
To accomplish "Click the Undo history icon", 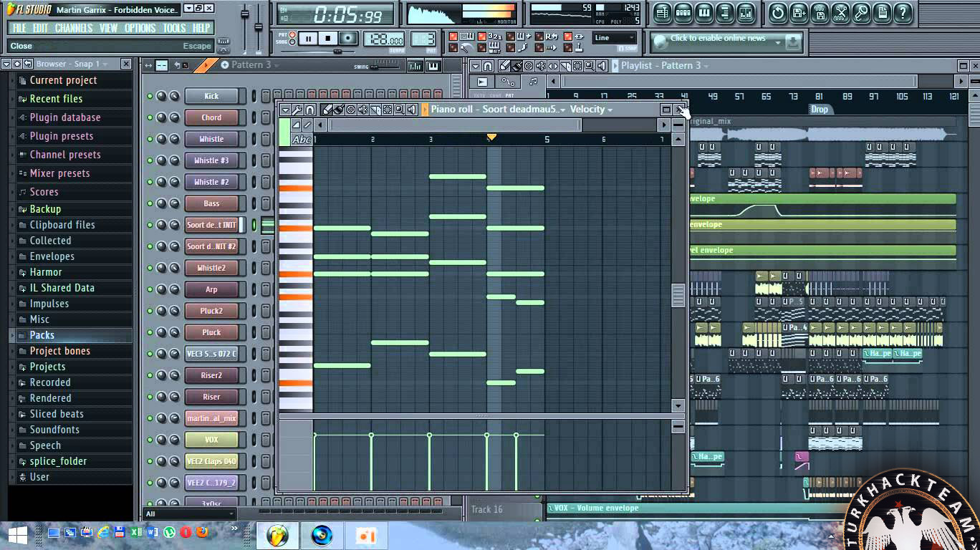I will coord(778,13).
